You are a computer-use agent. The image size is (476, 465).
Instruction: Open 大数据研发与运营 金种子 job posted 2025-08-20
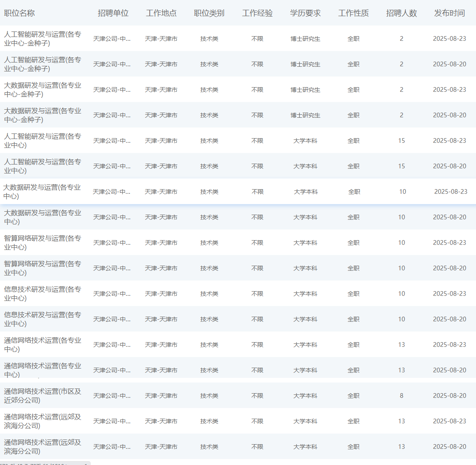click(x=43, y=115)
